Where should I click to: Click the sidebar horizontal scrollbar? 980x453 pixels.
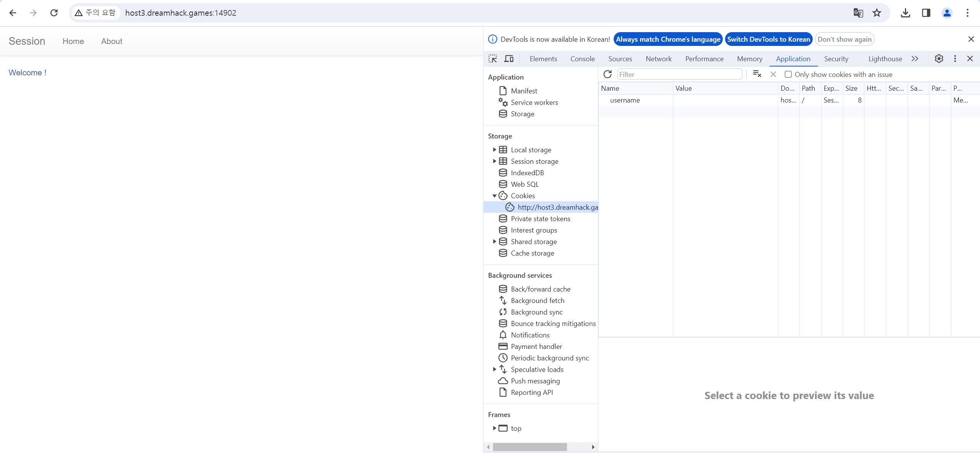click(529, 447)
